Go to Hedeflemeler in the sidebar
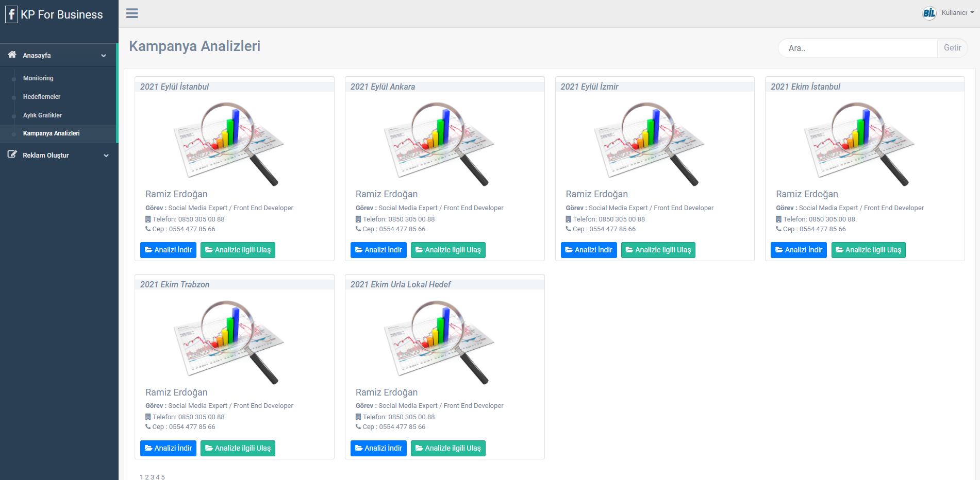 point(42,97)
